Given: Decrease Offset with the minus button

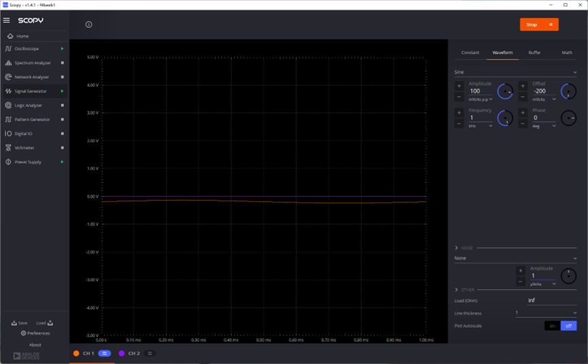Looking at the screenshot, I should coord(523,97).
